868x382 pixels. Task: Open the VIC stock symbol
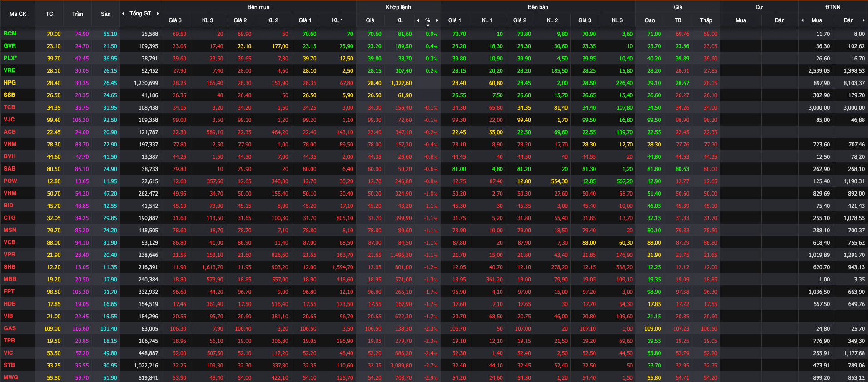point(8,353)
